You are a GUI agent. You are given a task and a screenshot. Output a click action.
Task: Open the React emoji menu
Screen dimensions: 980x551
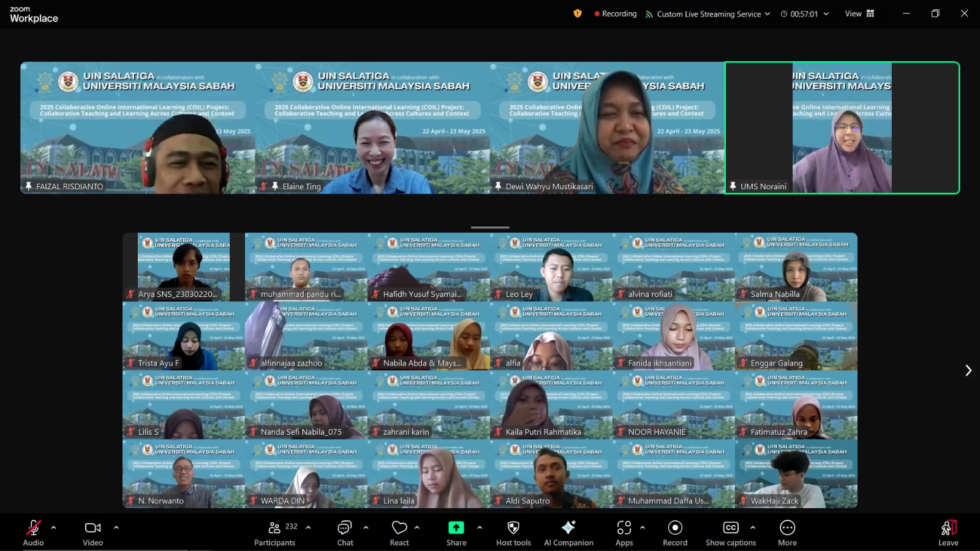pyautogui.click(x=399, y=533)
